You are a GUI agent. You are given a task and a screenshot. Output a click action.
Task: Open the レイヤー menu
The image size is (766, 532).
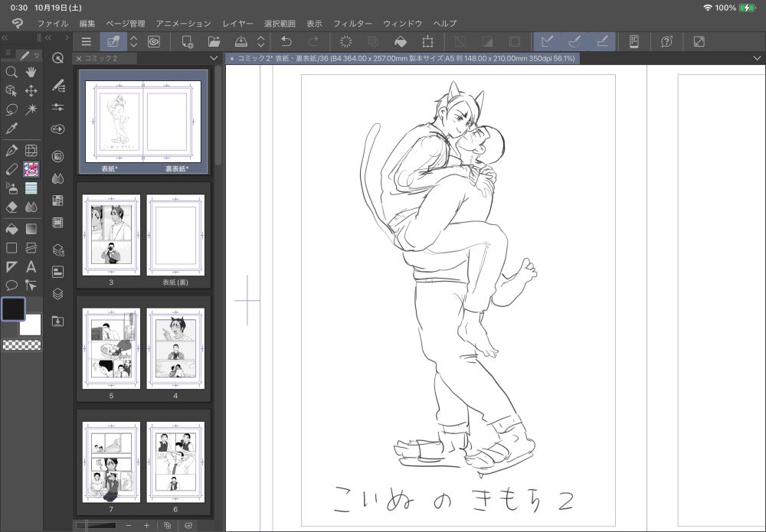[237, 24]
